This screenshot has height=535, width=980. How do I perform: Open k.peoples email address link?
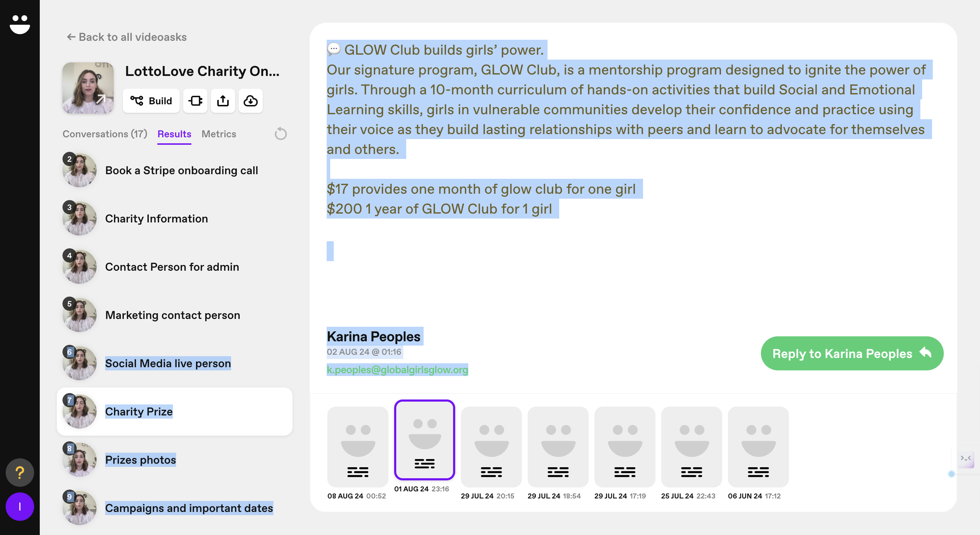(397, 370)
